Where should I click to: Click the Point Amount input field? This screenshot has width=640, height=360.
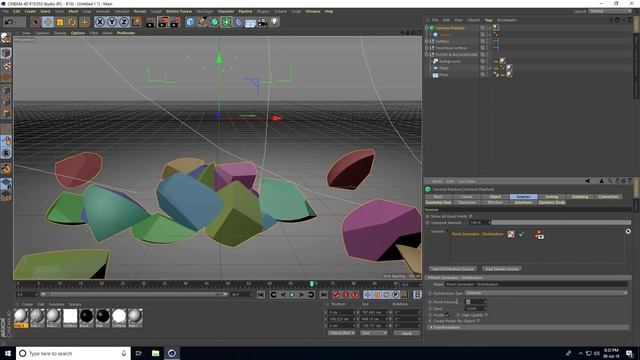[x=476, y=302]
